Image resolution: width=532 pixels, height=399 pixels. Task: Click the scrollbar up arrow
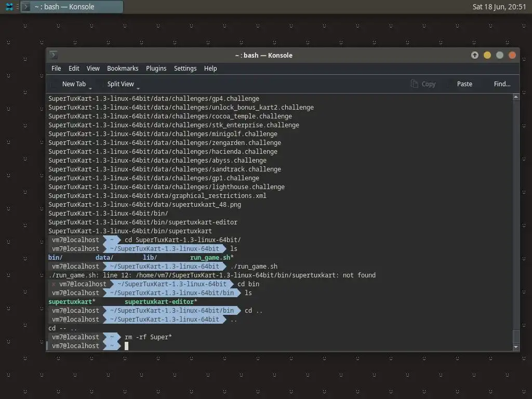tap(516, 97)
